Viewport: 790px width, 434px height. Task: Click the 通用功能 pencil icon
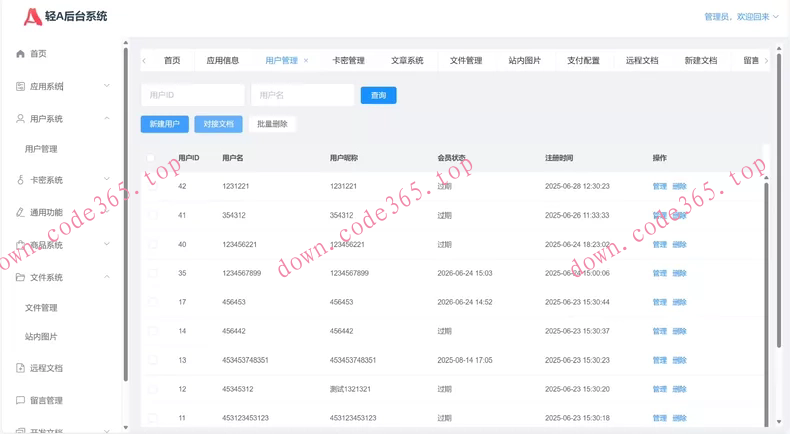point(20,212)
